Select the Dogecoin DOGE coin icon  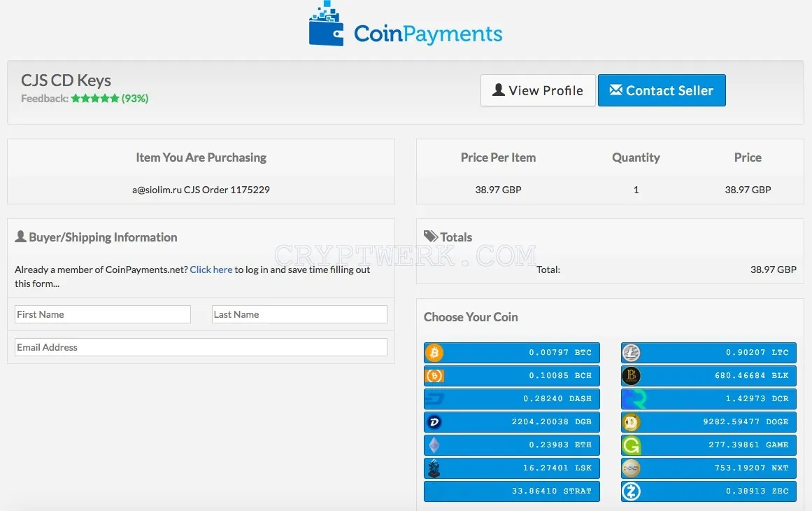tap(631, 422)
